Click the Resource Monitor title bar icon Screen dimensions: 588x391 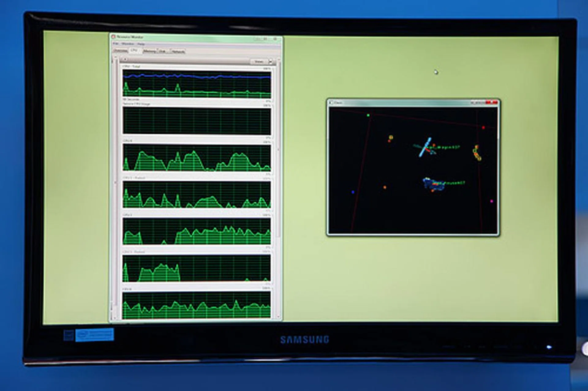click(113, 37)
